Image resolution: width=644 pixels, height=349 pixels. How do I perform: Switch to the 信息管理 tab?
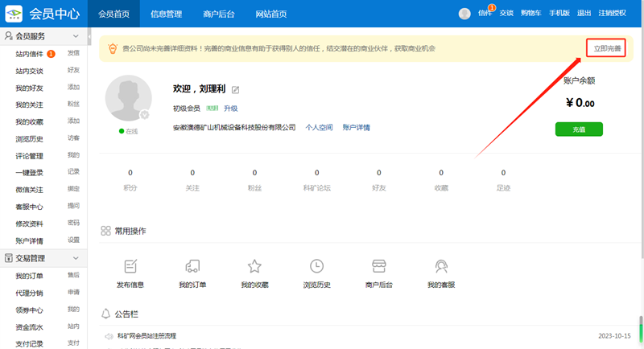point(167,14)
